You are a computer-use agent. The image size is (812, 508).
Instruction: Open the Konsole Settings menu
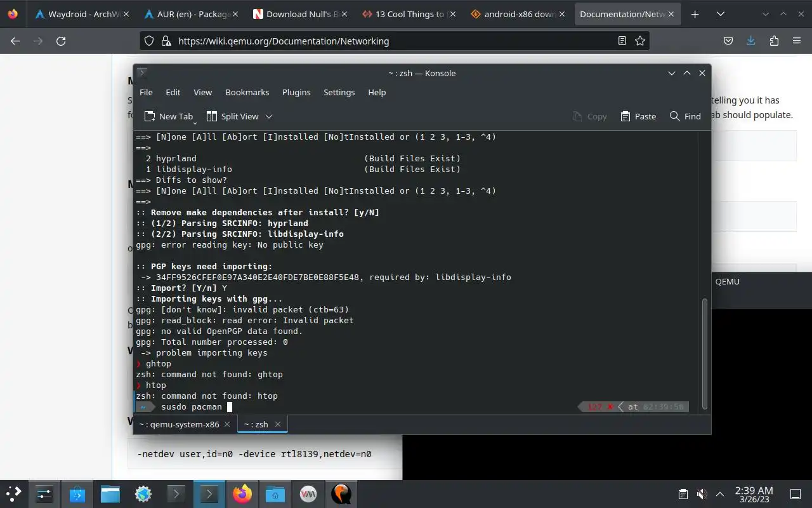(339, 92)
